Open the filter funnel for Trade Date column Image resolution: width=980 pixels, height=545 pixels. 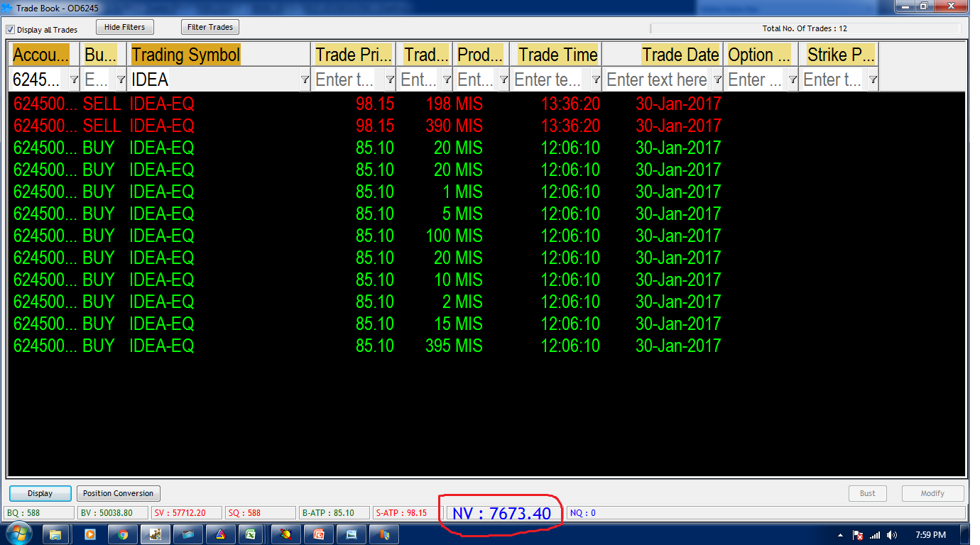(x=717, y=80)
